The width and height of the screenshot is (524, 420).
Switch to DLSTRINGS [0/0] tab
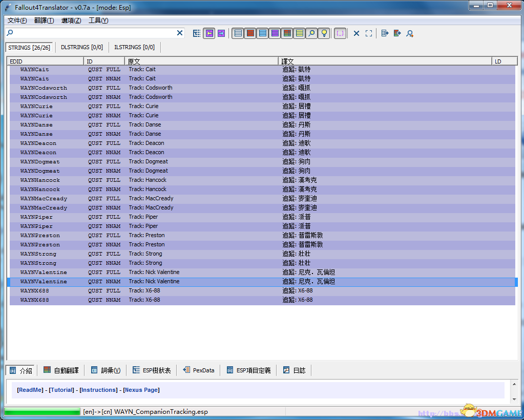pyautogui.click(x=82, y=48)
